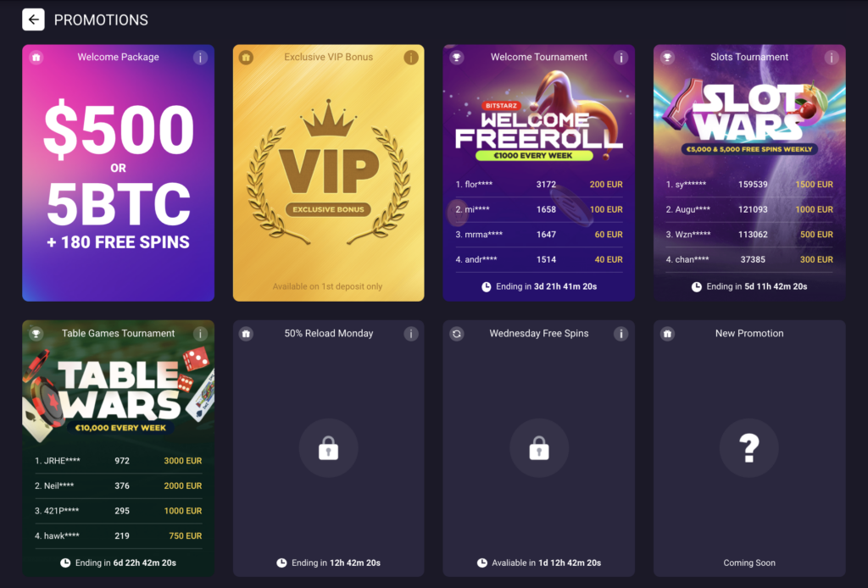Click the trophy icon on Slots Tournament
868x588 pixels.
(668, 58)
